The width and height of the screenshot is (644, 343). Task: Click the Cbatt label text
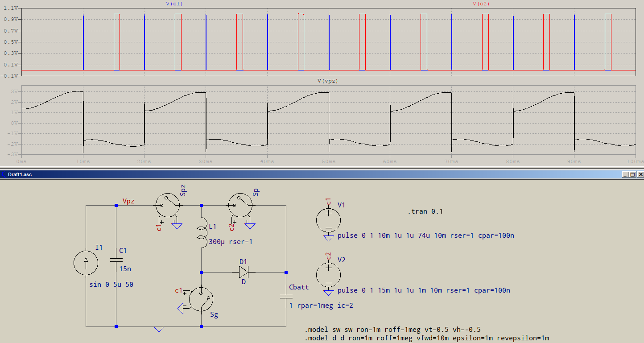click(x=299, y=287)
